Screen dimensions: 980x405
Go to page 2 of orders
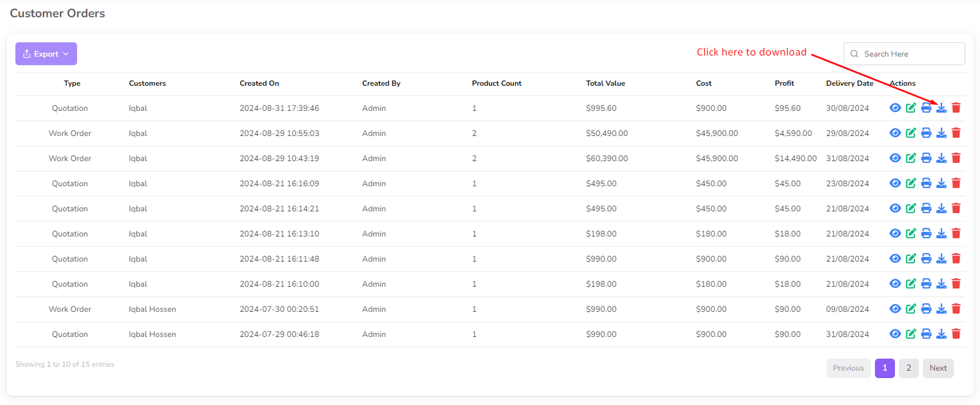(908, 368)
